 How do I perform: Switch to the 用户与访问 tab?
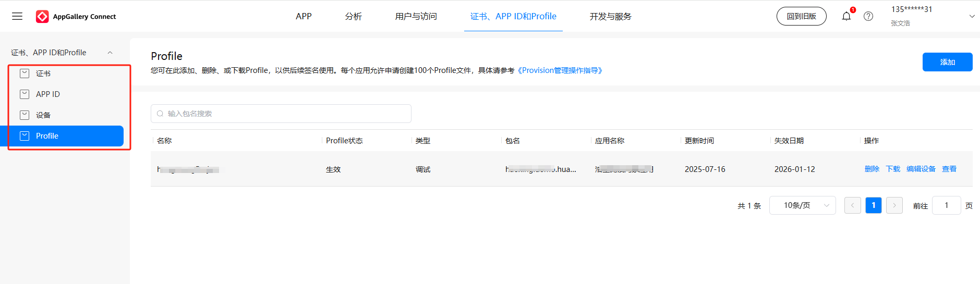[416, 16]
